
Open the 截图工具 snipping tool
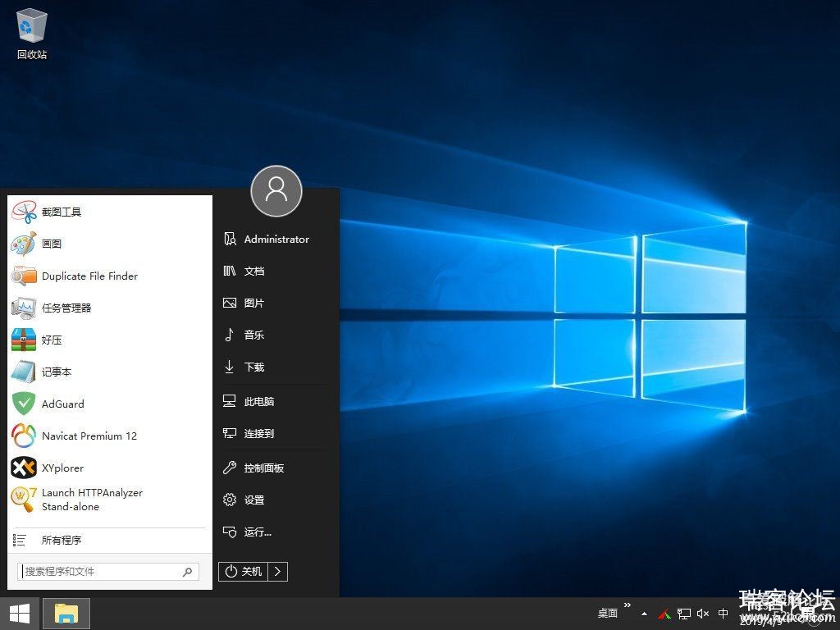pyautogui.click(x=110, y=212)
